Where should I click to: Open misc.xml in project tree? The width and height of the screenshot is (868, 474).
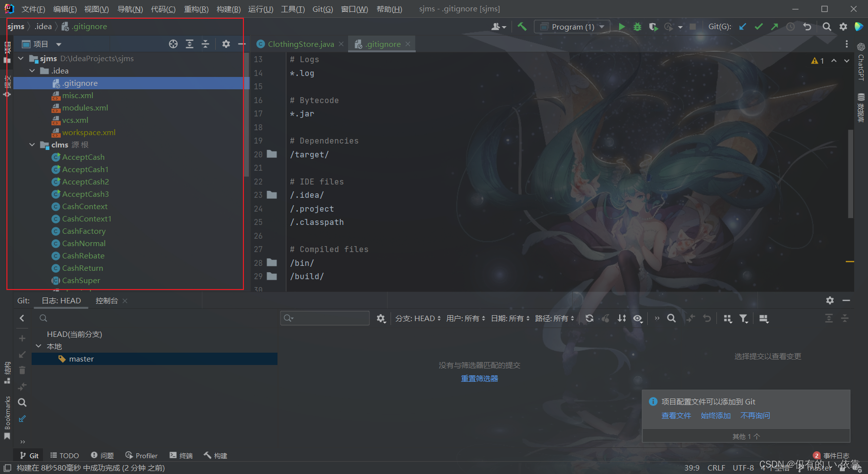pyautogui.click(x=78, y=96)
